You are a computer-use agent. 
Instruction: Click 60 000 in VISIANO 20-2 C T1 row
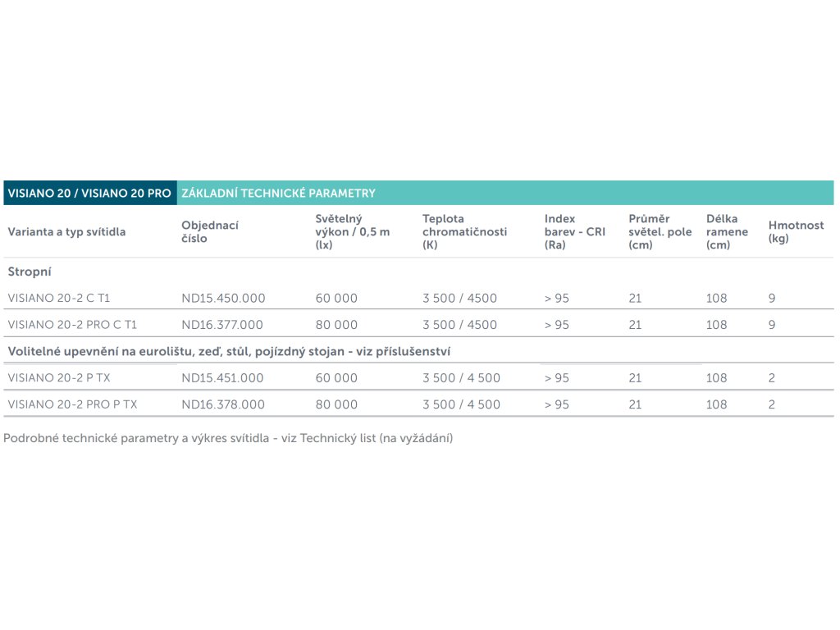(336, 298)
